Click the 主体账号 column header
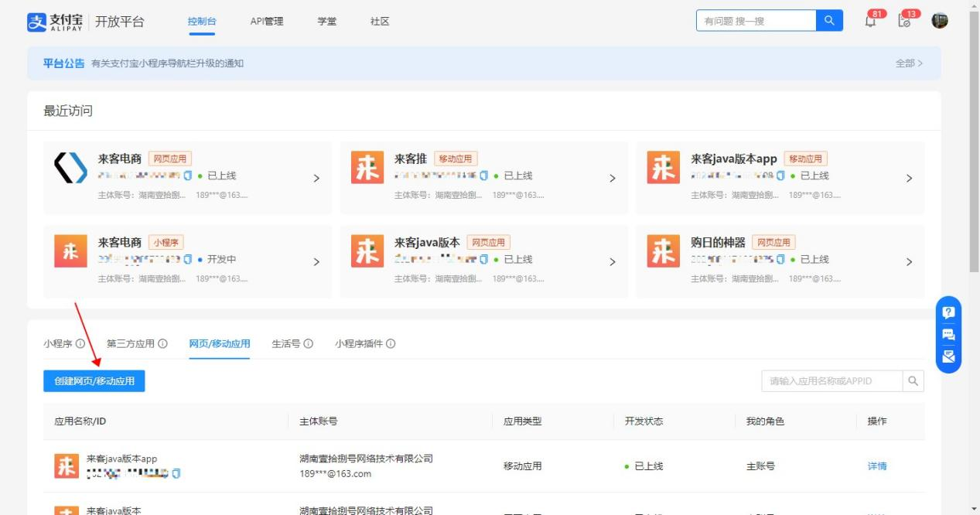The height and width of the screenshot is (515, 980). click(x=319, y=421)
